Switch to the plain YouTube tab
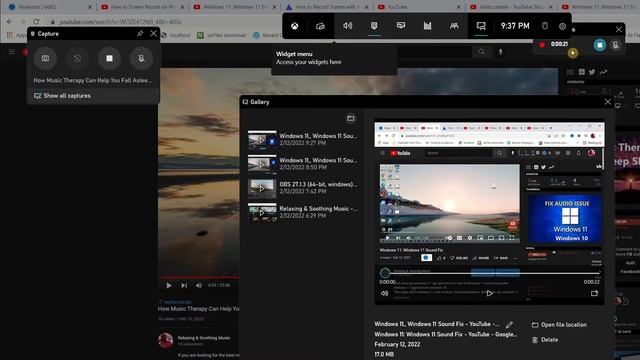The height and width of the screenshot is (360, 640). pos(420,7)
